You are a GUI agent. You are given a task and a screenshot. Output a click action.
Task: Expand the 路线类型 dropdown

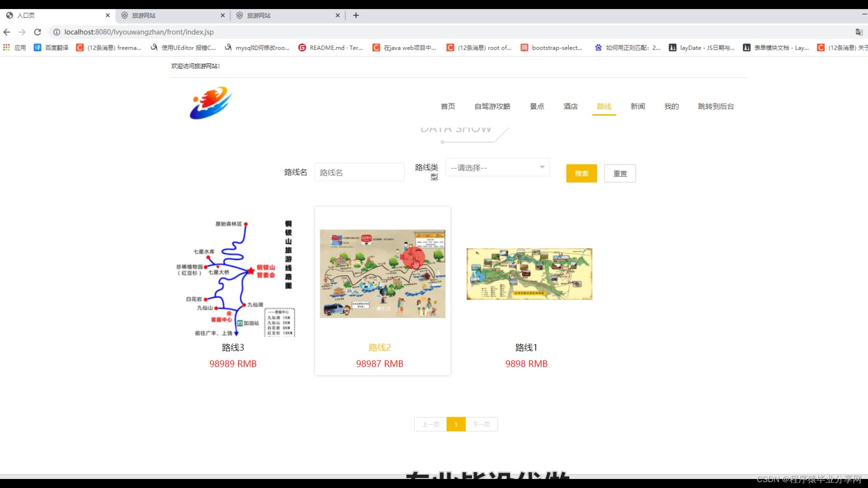coord(497,168)
